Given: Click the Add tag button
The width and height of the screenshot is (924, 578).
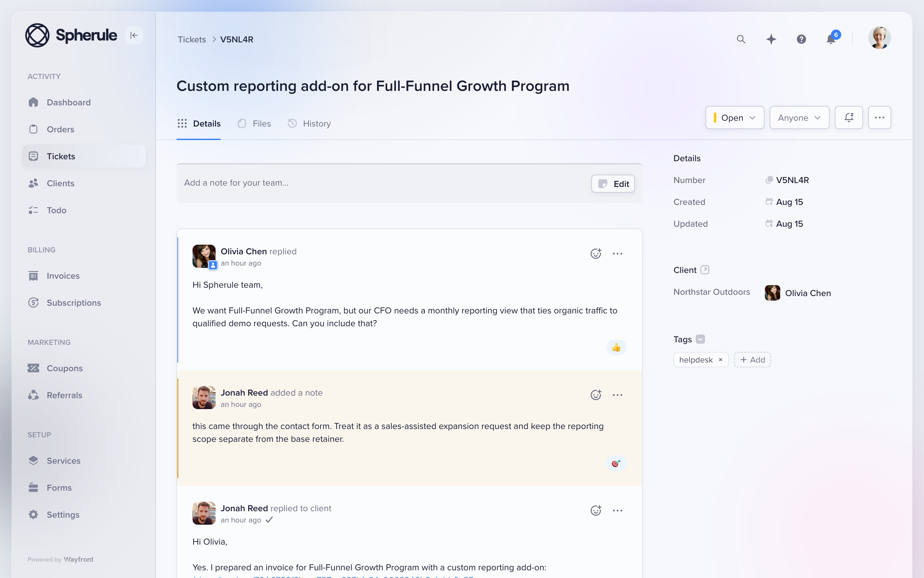Looking at the screenshot, I should click(x=752, y=360).
